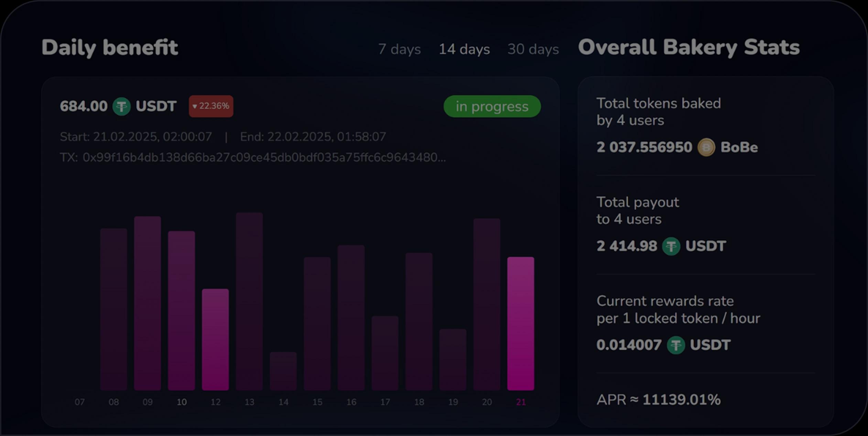Click the 2 037.556950 BoBe total value
The height and width of the screenshot is (436, 868).
pos(644,148)
